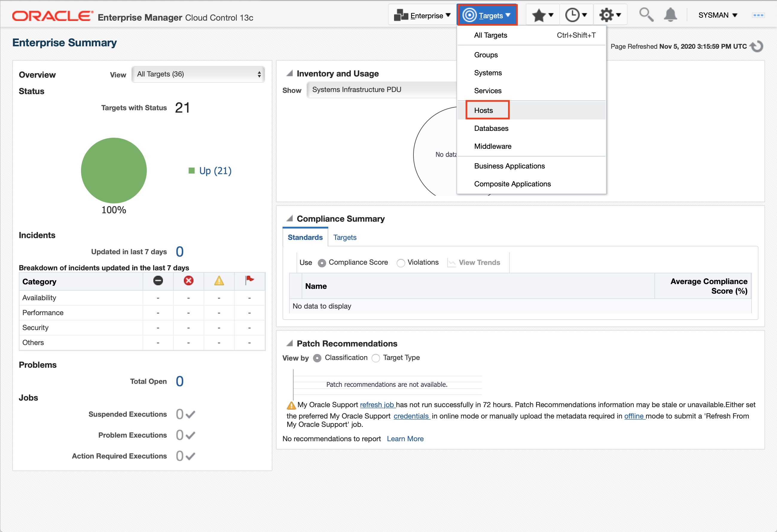
Task: Click the Targets bullseye icon
Action: tap(469, 15)
